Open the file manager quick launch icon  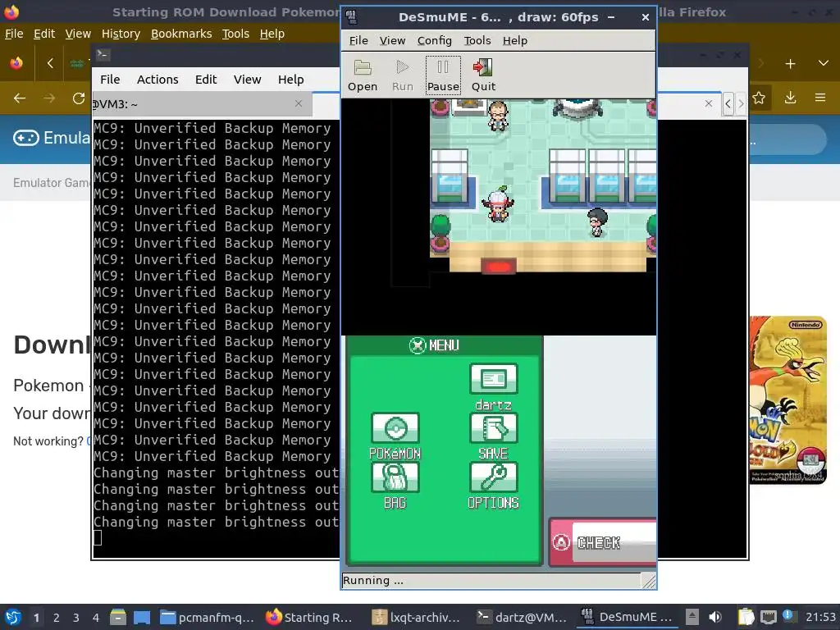(x=118, y=617)
